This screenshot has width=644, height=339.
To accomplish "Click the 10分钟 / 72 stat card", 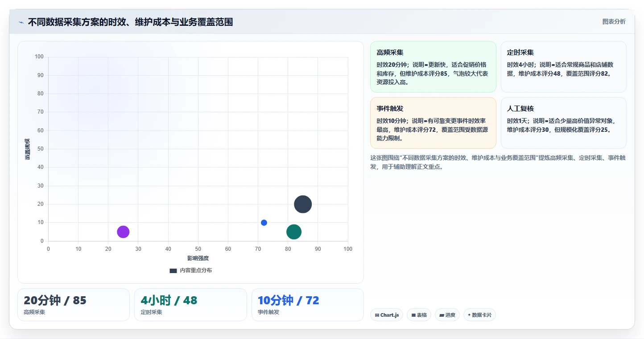I will click(x=308, y=305).
